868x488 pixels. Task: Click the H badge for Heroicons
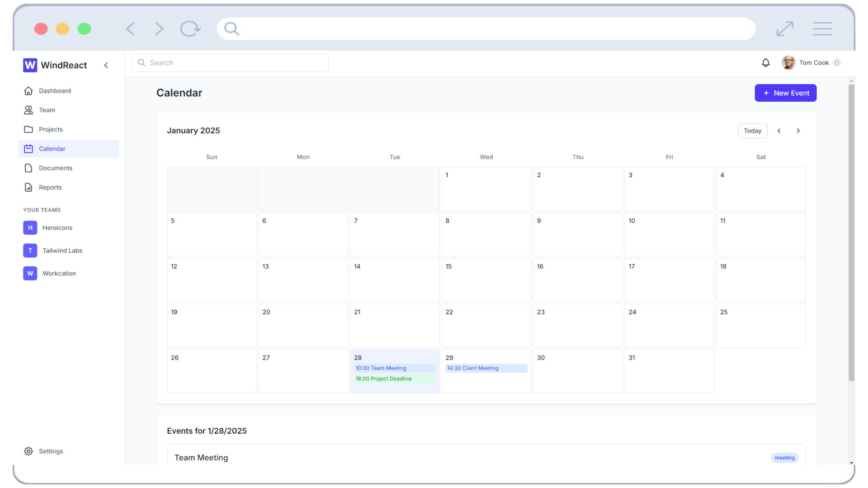pyautogui.click(x=30, y=228)
